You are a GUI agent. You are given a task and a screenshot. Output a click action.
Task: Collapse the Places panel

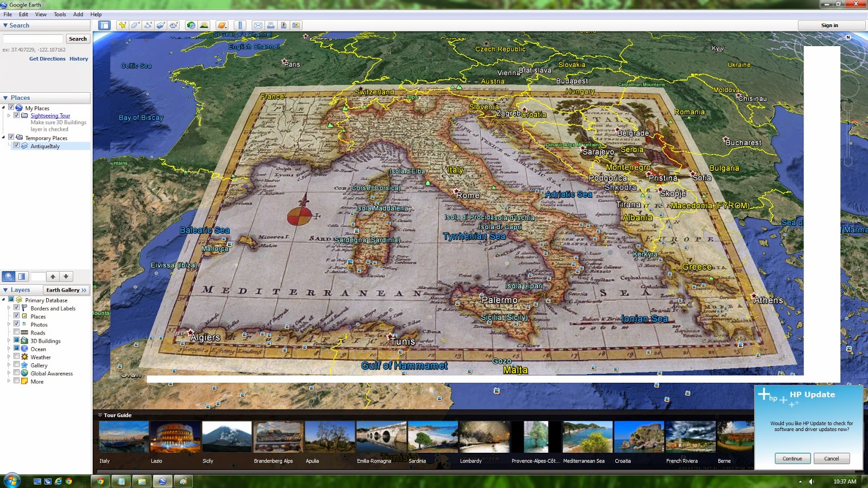click(6, 98)
